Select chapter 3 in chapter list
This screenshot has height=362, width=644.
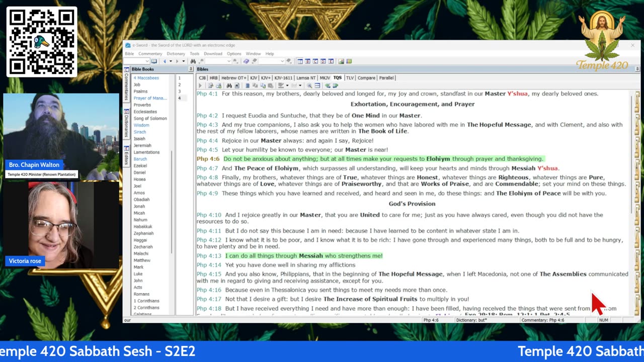coord(179,92)
